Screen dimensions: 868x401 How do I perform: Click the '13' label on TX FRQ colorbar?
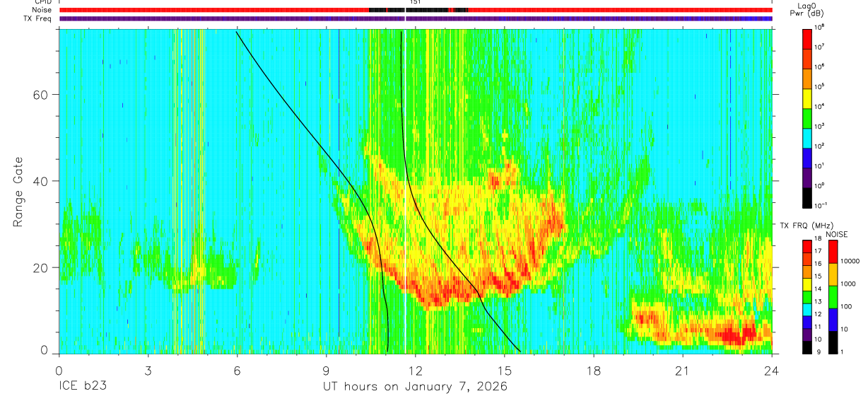pos(818,302)
